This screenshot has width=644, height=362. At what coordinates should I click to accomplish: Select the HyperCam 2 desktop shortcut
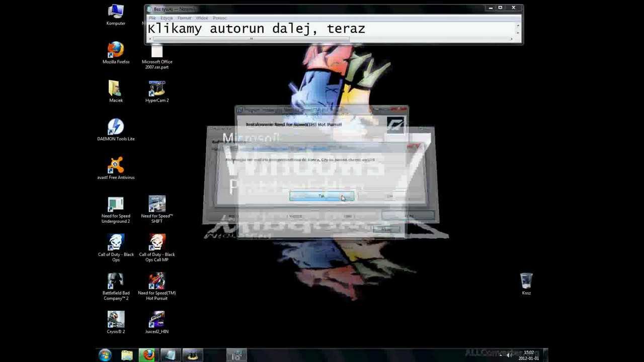[157, 92]
